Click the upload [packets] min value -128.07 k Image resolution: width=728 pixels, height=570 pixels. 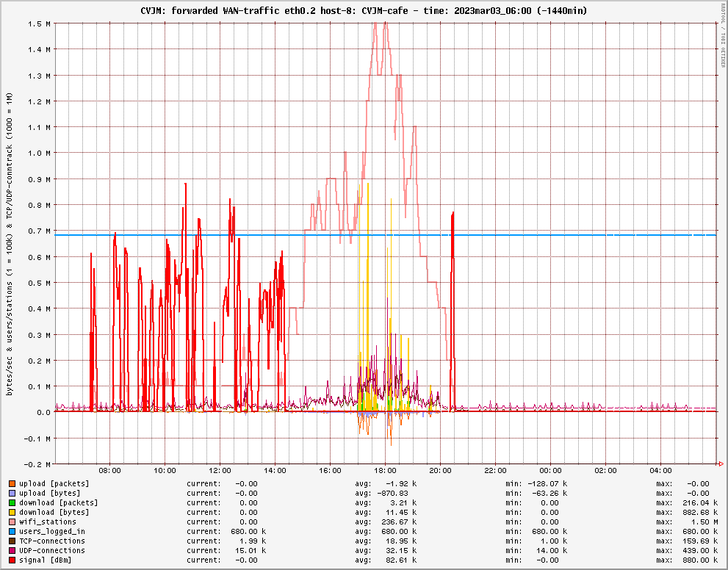pyautogui.click(x=547, y=483)
